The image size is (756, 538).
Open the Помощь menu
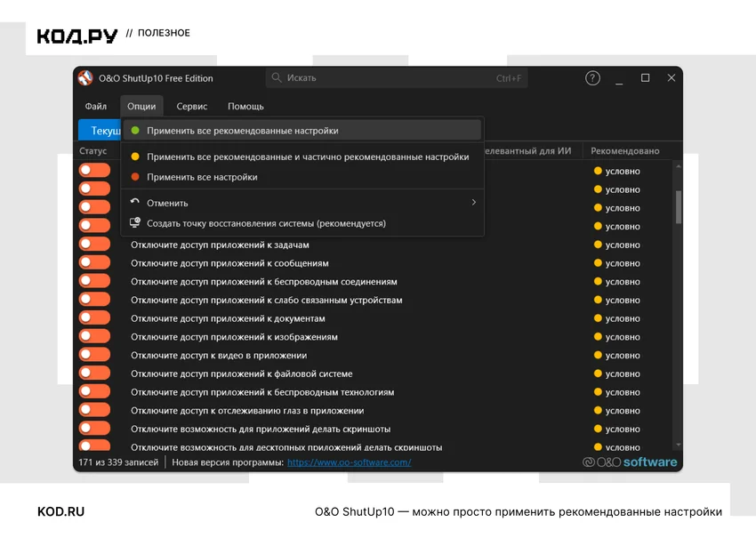point(245,106)
